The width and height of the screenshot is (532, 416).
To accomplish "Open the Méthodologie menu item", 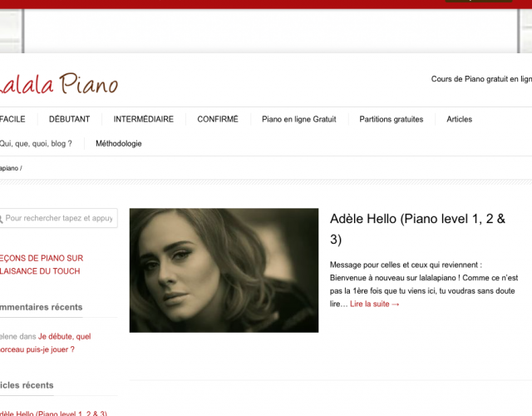I will [118, 144].
